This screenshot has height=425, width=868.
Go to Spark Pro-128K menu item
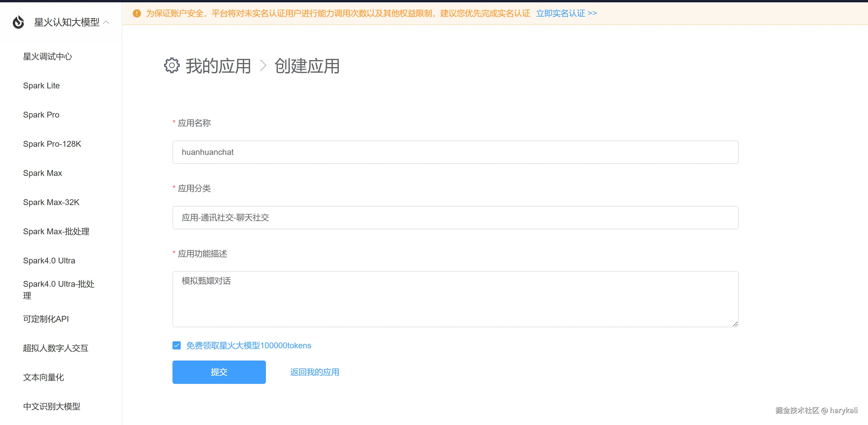click(x=52, y=144)
